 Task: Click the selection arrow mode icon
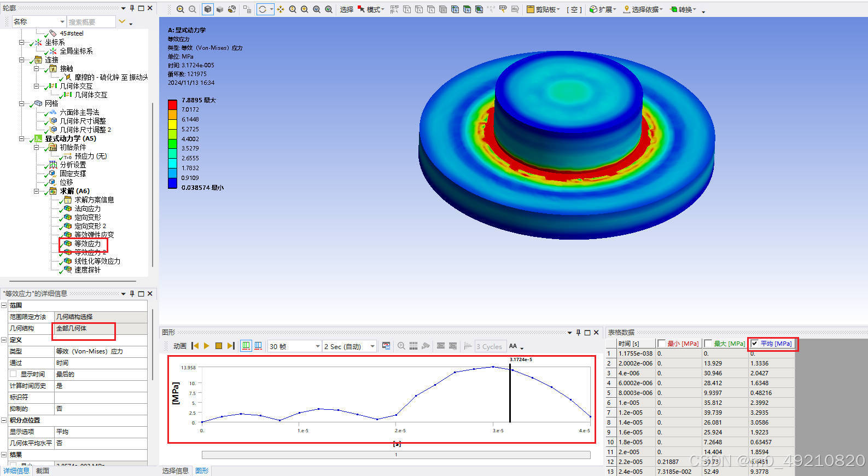(361, 9)
